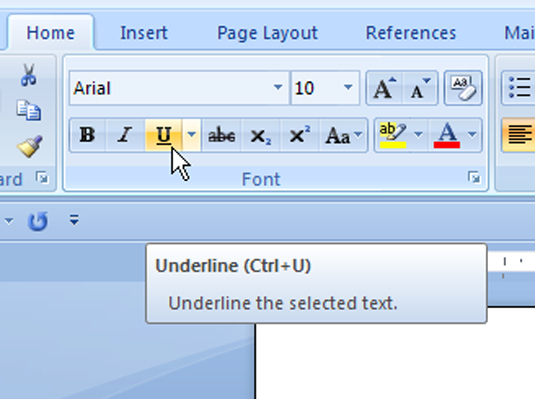This screenshot has height=399, width=535.
Task: Open font color dropdown arrow
Action: pos(473,135)
